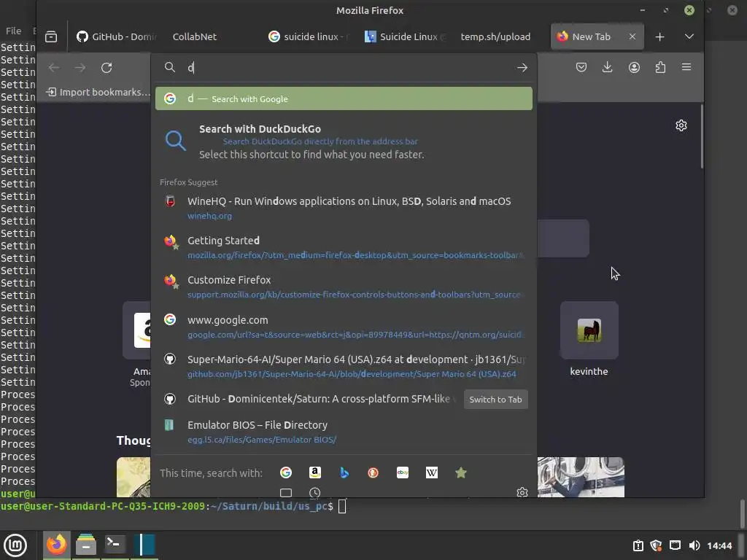Click the Firefox page vertical scrollbar

[x=702, y=136]
